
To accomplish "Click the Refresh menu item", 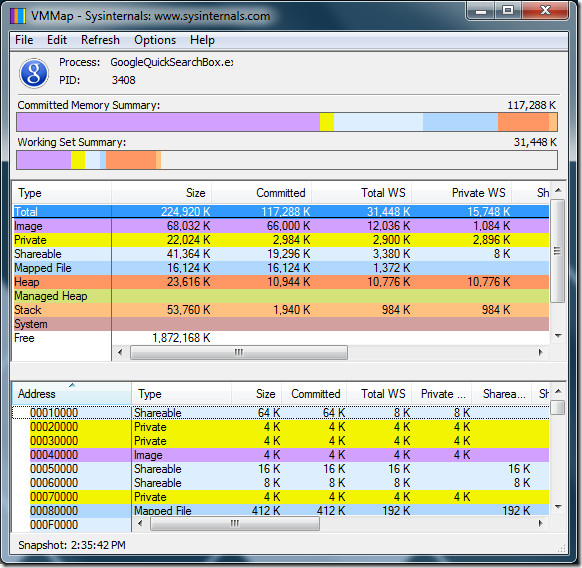I will pyautogui.click(x=100, y=40).
